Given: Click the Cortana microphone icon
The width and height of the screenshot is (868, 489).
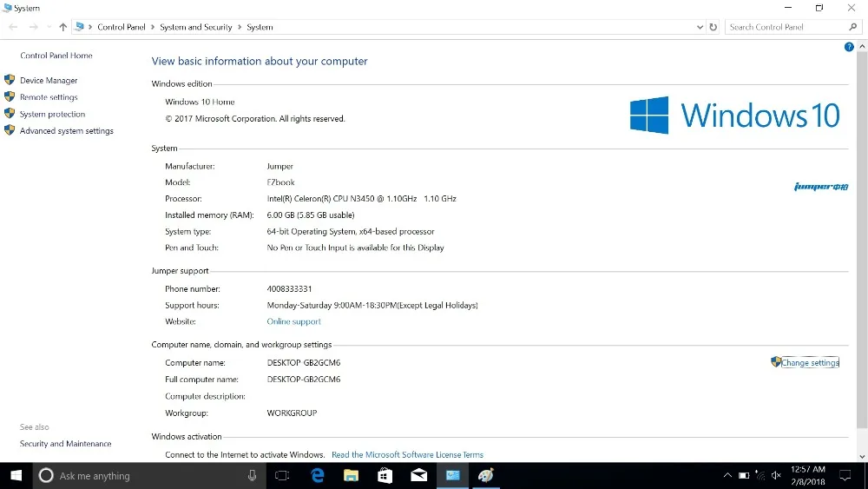Looking at the screenshot, I should (x=252, y=475).
